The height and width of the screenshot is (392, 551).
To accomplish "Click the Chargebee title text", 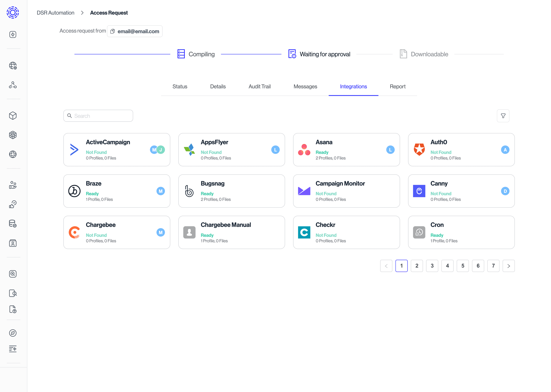I will coord(101,225).
